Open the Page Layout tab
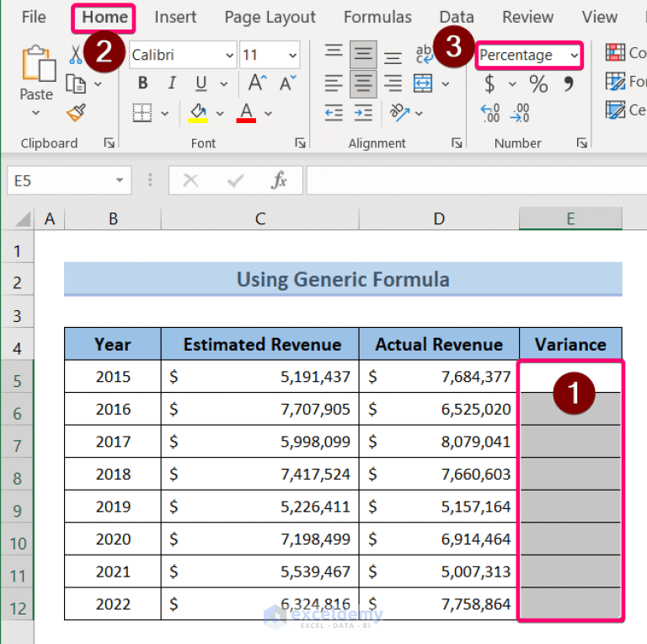Screen dimensions: 647x644 270,18
